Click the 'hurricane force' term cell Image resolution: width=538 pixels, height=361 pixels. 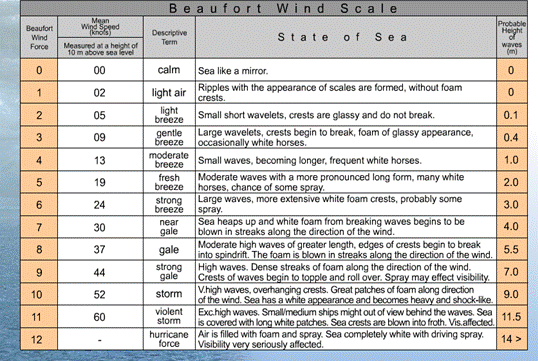[169, 339]
